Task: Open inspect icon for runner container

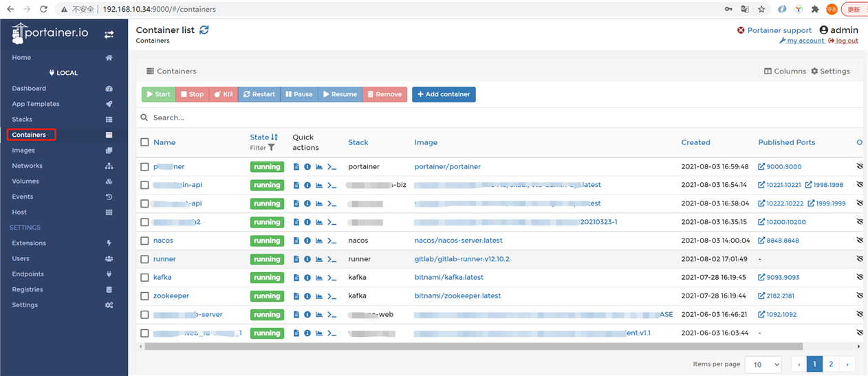Action: coord(307,259)
